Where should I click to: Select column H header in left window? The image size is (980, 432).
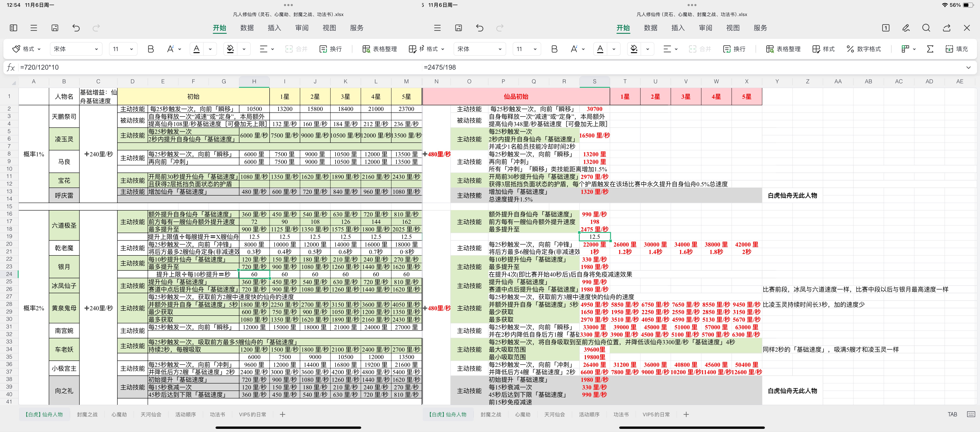(x=254, y=81)
